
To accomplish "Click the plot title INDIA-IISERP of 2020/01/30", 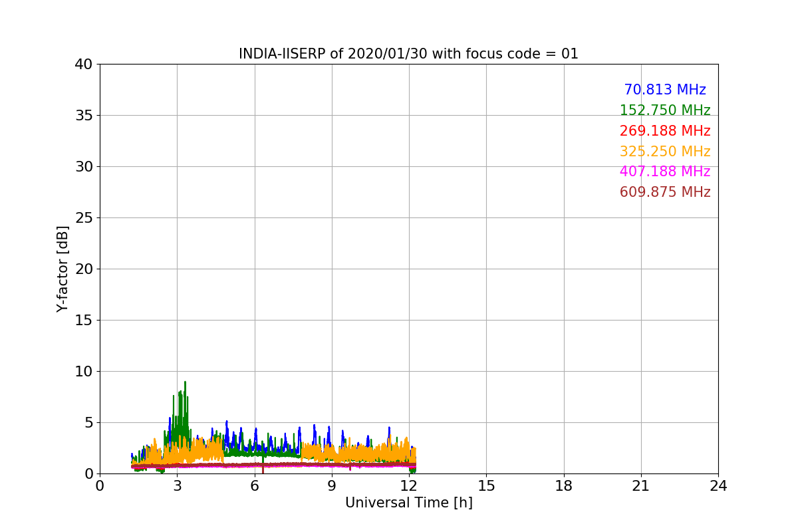I will point(408,54).
